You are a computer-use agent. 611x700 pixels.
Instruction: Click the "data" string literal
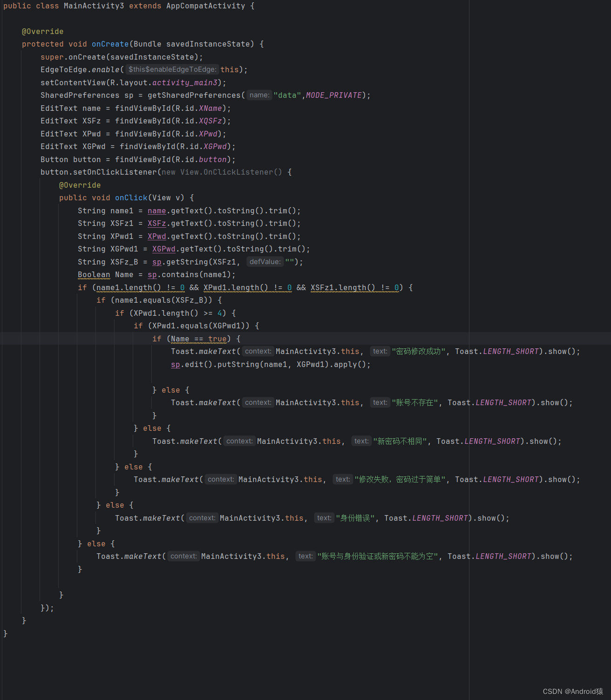tap(287, 95)
